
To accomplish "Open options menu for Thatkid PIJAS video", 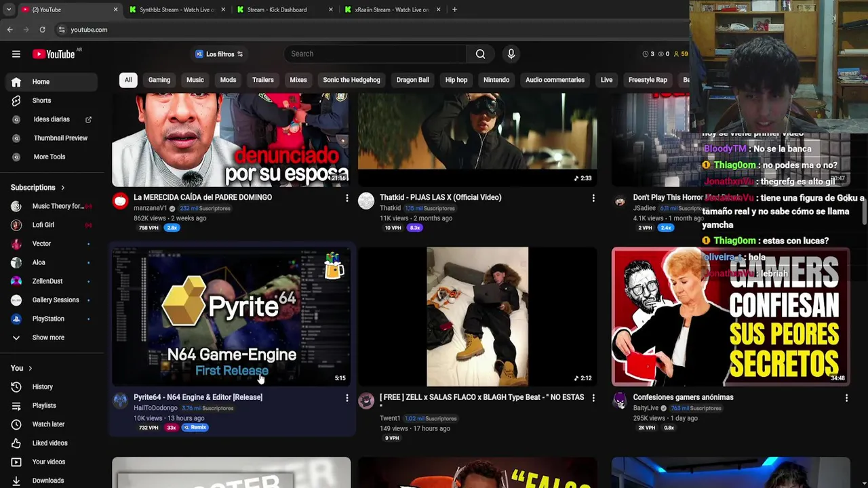I will pyautogui.click(x=593, y=199).
